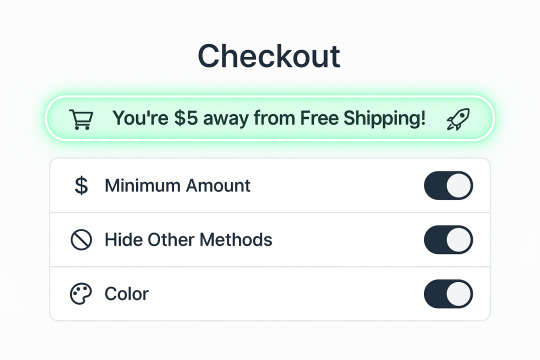540x360 pixels.
Task: Click blank space in the Color row
Action: pyautogui.click(x=286, y=294)
